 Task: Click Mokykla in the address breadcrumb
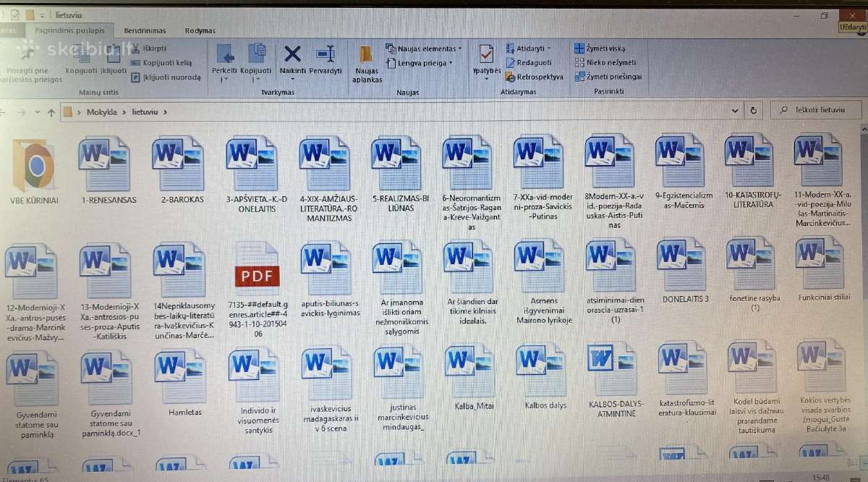pyautogui.click(x=102, y=112)
